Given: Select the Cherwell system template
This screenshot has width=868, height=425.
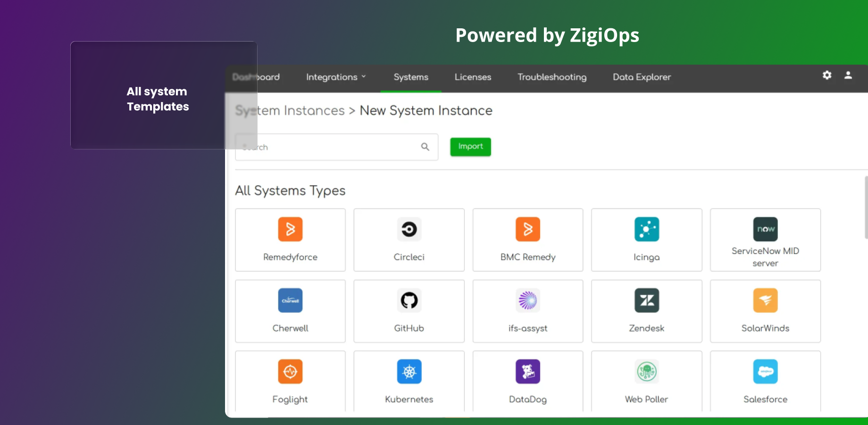Looking at the screenshot, I should pos(290,300).
